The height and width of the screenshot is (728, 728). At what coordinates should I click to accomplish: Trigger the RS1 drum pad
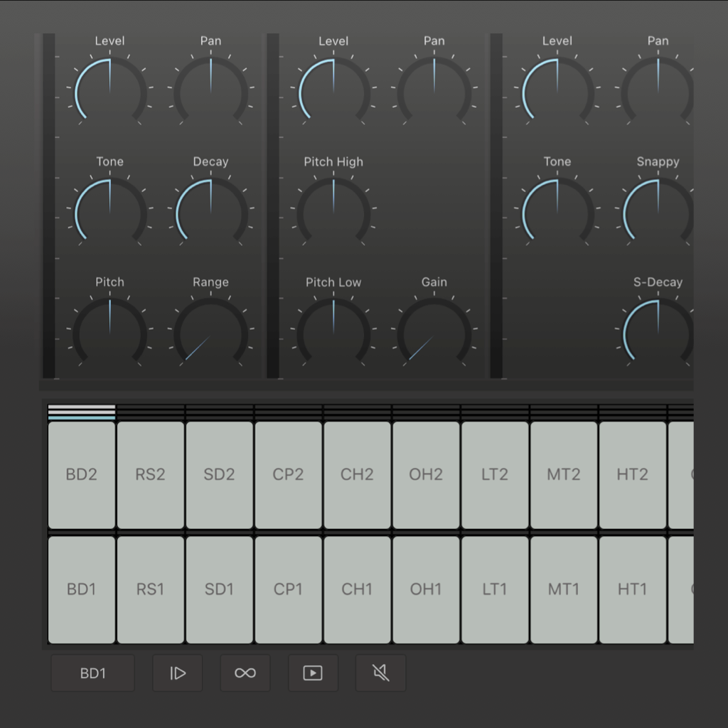click(x=151, y=589)
